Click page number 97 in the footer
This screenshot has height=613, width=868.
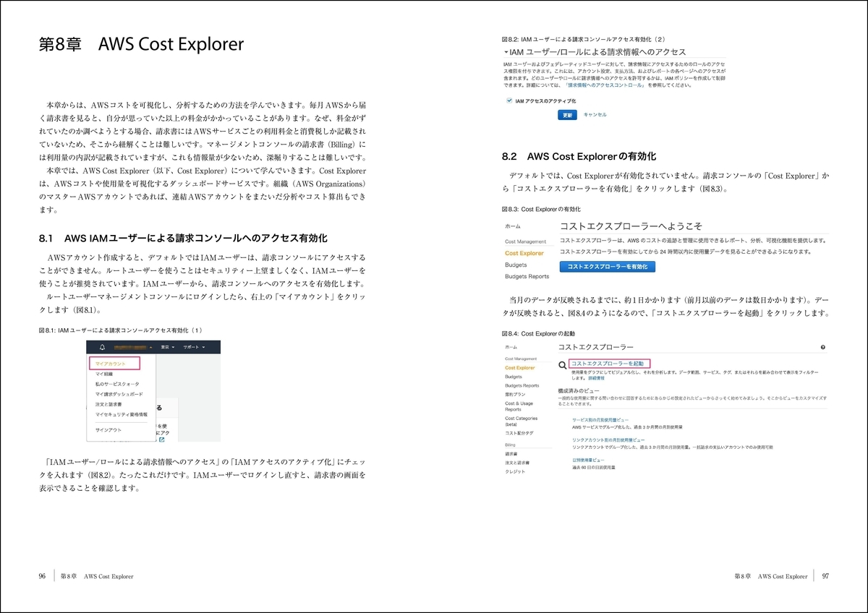tap(825, 576)
